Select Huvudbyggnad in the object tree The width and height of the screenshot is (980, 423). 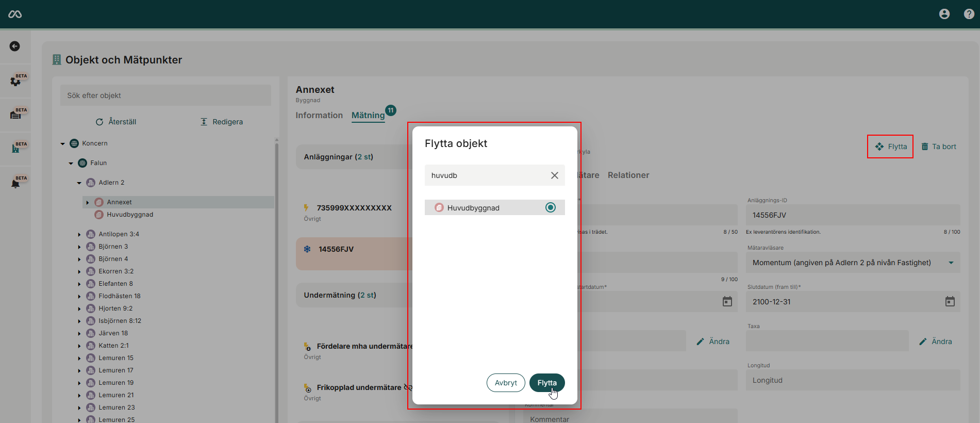click(x=129, y=215)
